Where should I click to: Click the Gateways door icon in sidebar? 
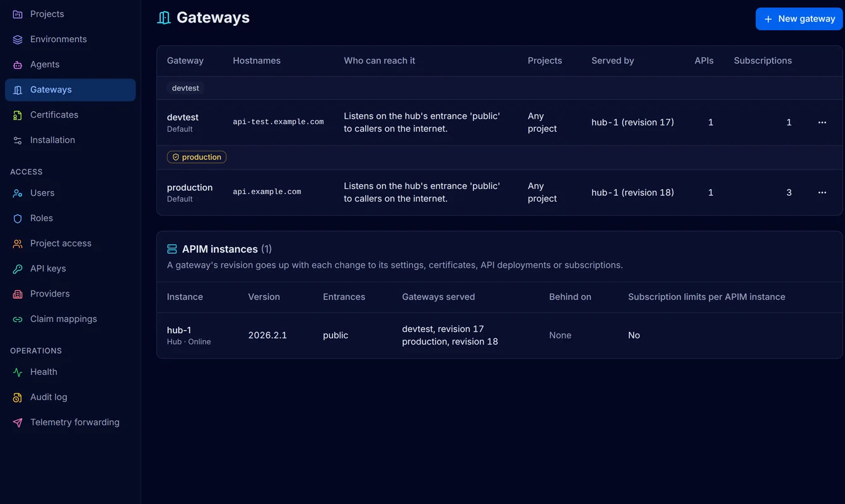[18, 89]
